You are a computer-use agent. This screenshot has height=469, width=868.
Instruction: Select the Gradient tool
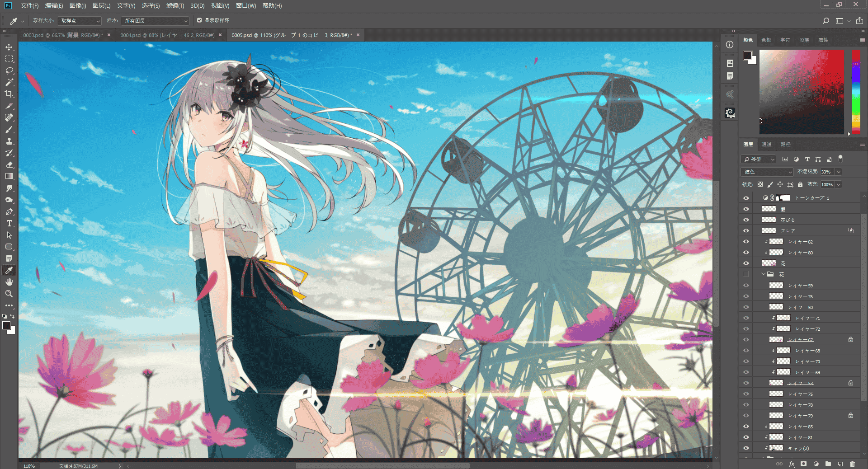tap(9, 177)
